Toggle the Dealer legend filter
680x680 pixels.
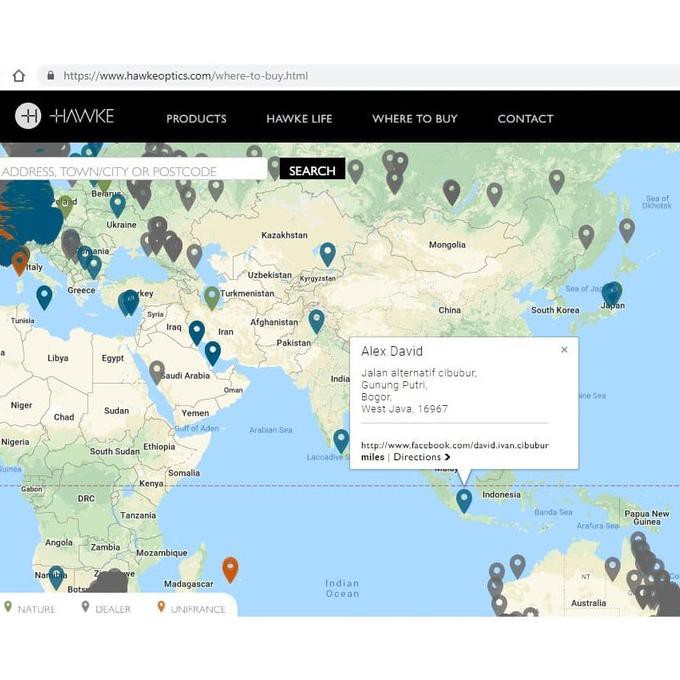[106, 608]
